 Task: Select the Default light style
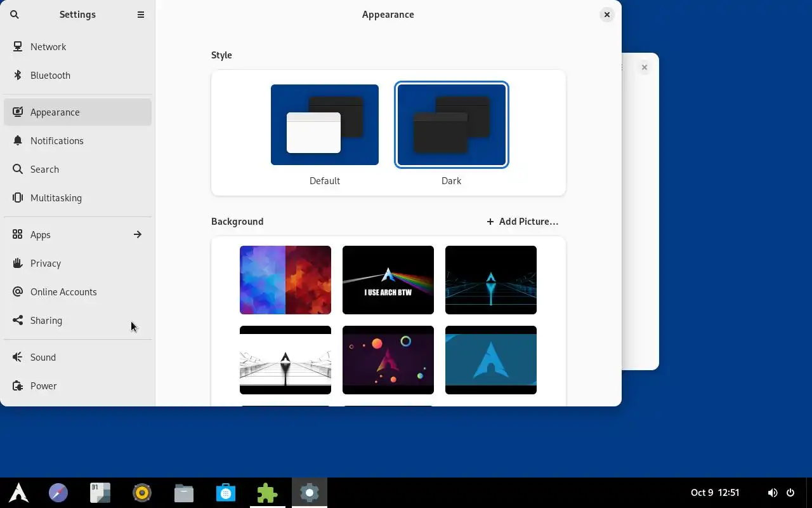(x=325, y=124)
